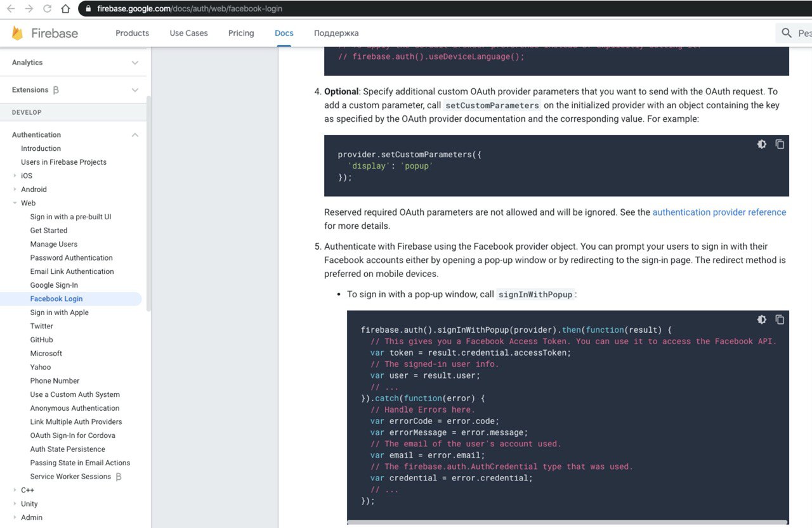
Task: Open Sign in with Apple page
Action: pos(60,312)
